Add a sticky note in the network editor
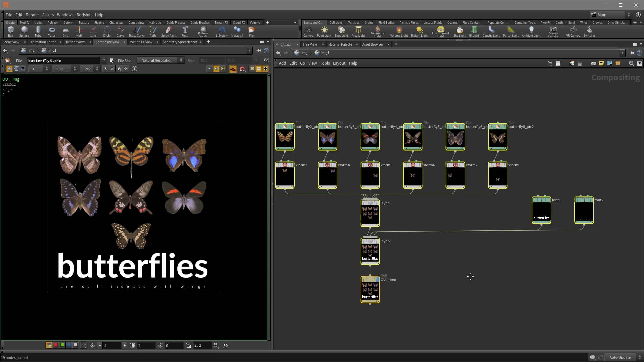 (x=601, y=63)
